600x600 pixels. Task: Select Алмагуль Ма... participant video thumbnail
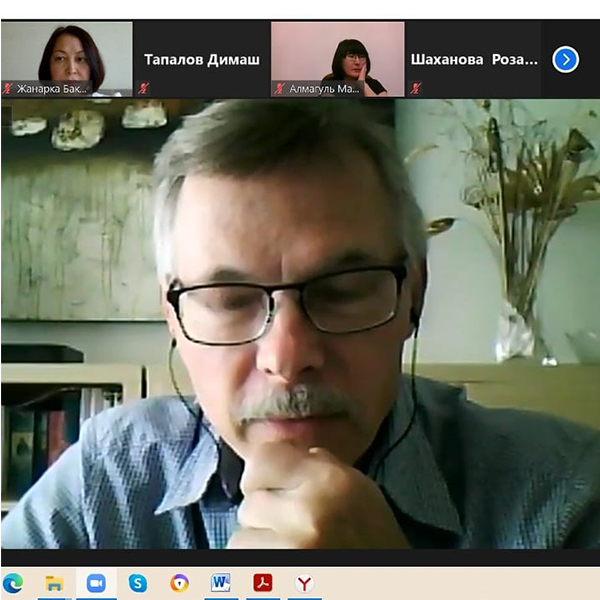(x=338, y=59)
